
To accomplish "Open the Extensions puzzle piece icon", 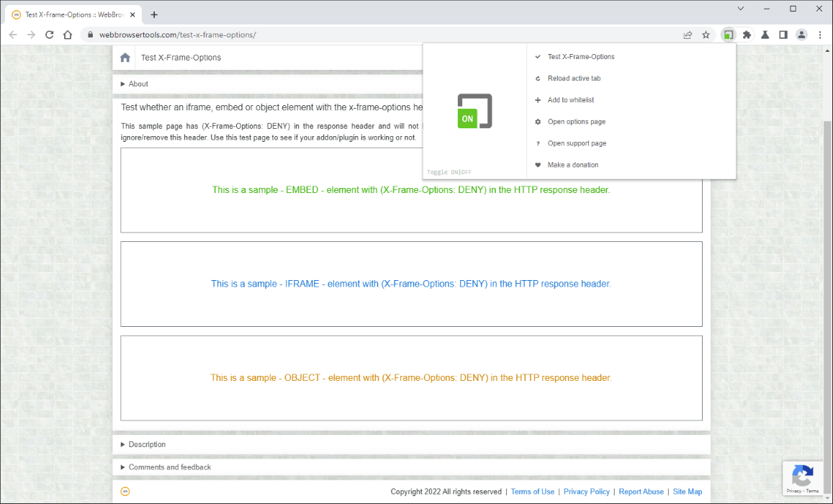I will 747,35.
